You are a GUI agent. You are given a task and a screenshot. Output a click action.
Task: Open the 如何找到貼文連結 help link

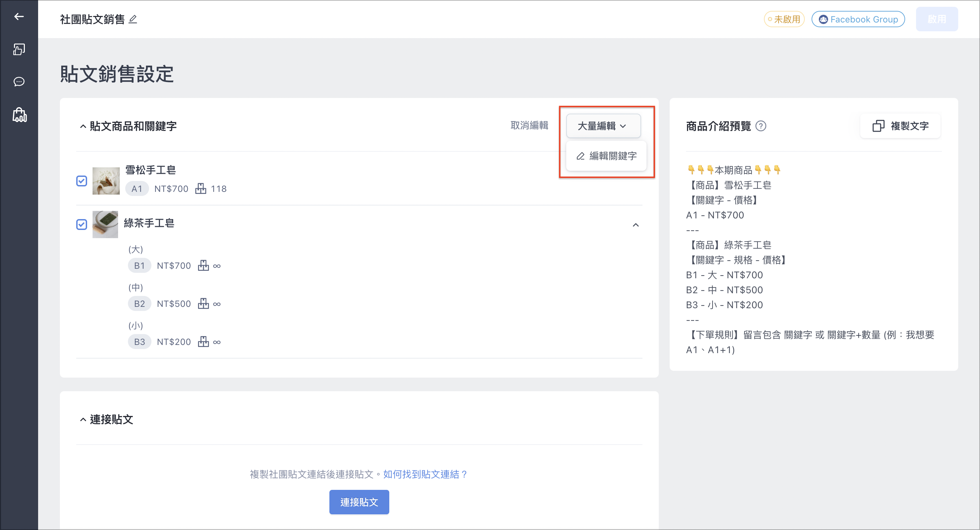pyautogui.click(x=425, y=474)
